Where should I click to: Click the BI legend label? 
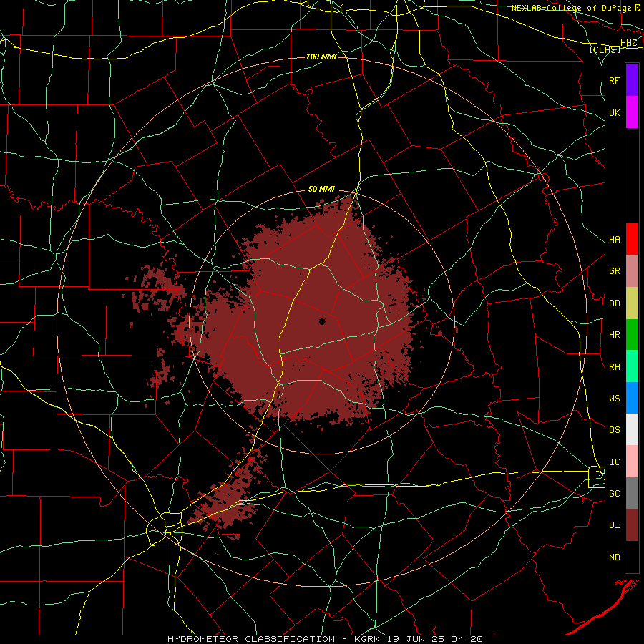coord(615,525)
